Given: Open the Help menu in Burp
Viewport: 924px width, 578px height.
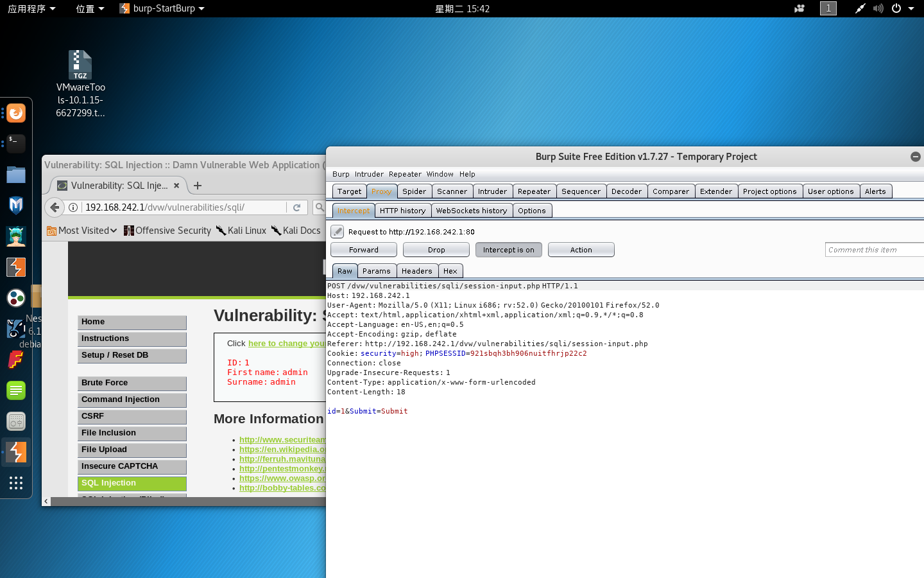Looking at the screenshot, I should pos(467,174).
